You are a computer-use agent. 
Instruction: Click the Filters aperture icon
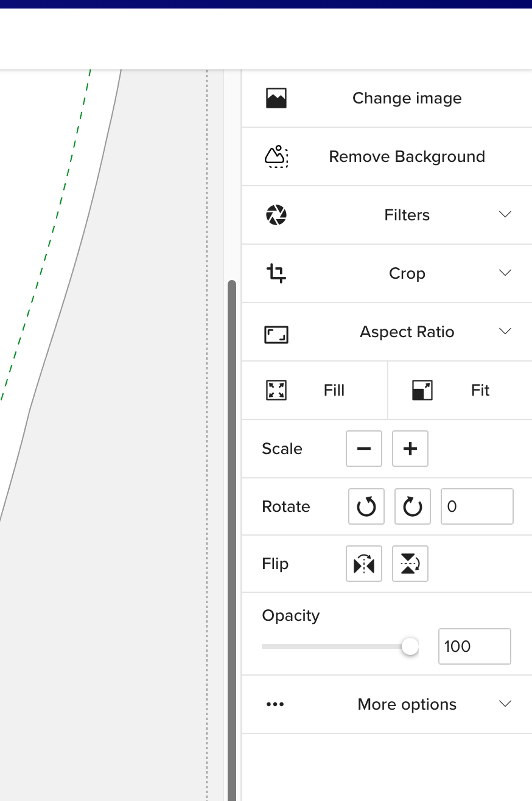(x=276, y=215)
